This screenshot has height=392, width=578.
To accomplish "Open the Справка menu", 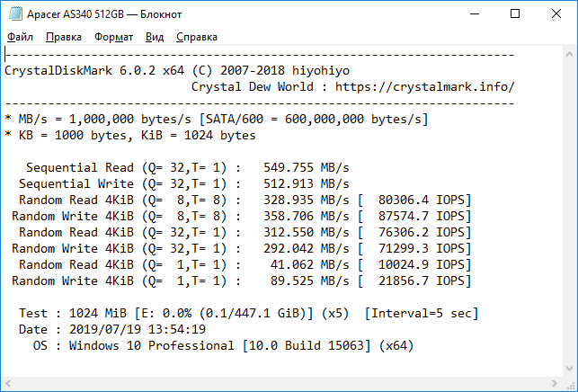I will click(197, 37).
